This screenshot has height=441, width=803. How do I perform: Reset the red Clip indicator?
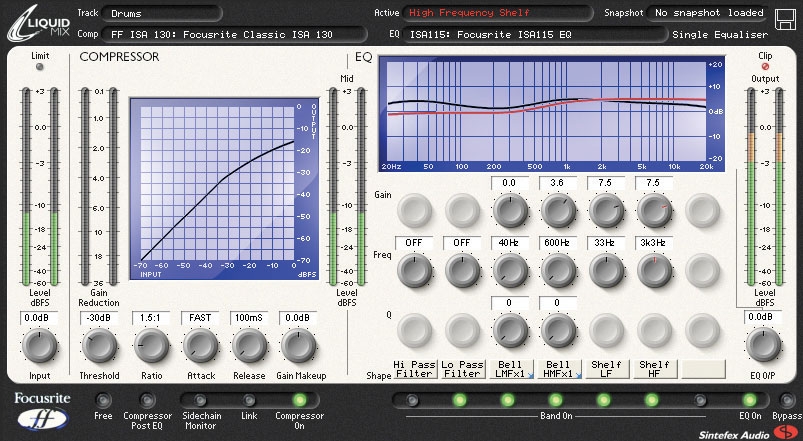click(x=765, y=67)
